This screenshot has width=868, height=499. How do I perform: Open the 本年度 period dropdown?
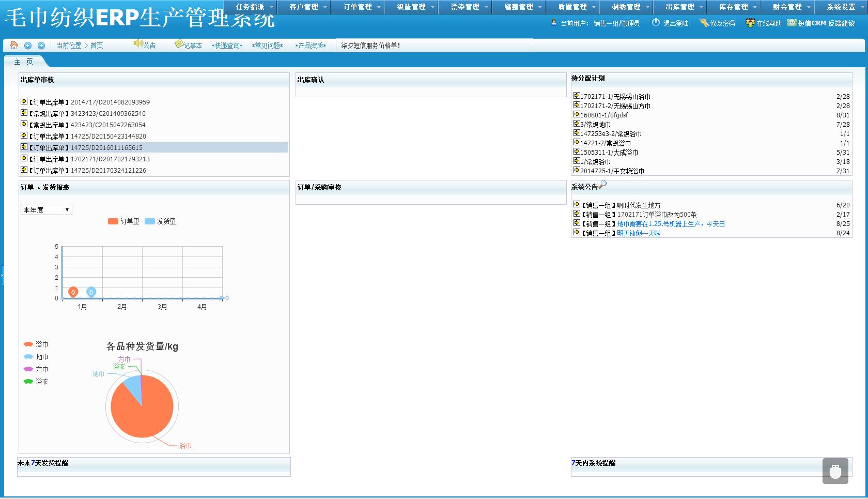46,210
